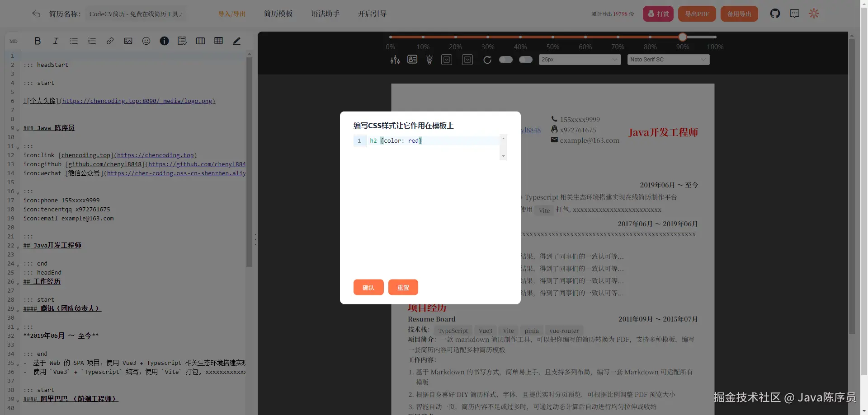The width and height of the screenshot is (868, 415).
Task: Click the markdown editor vertical scrollbar
Action: click(x=249, y=163)
